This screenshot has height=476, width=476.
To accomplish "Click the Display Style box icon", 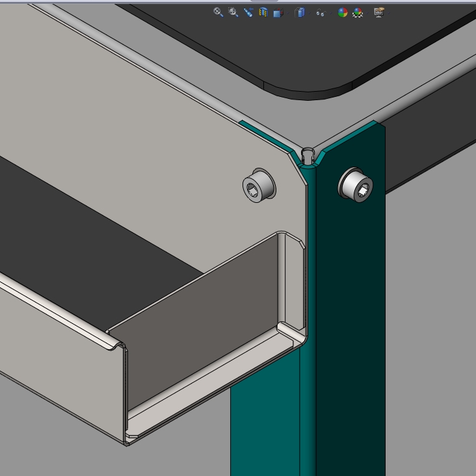I will tap(300, 12).
